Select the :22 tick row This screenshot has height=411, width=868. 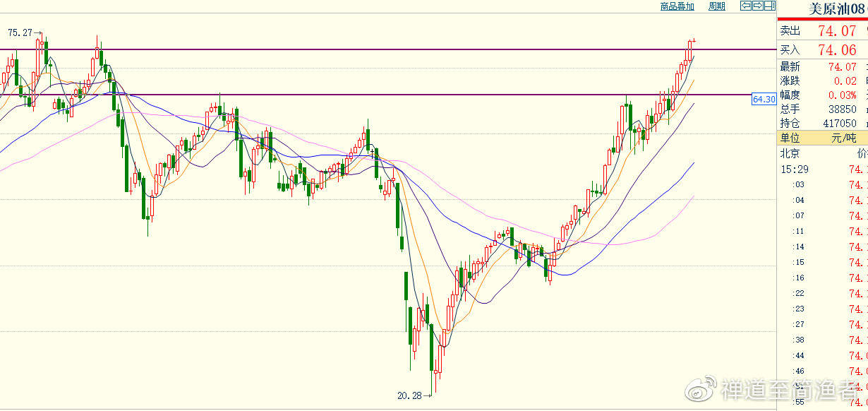(x=823, y=294)
